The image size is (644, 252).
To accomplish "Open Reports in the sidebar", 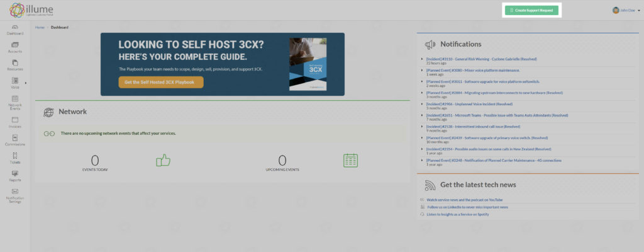I will [x=15, y=176].
